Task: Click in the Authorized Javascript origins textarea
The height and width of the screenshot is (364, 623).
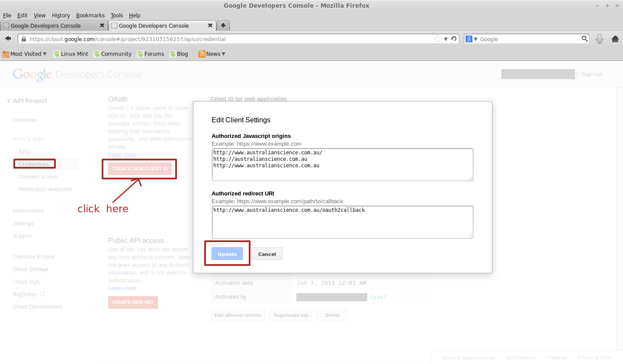Action: tap(342, 165)
